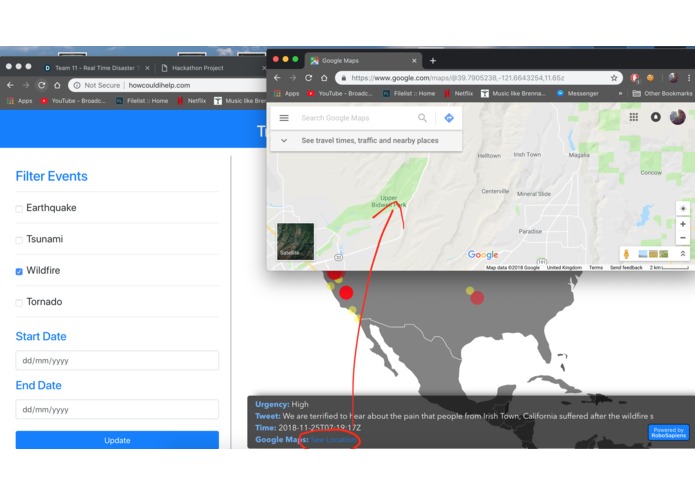
Task: Open Directions in Google Maps
Action: pyautogui.click(x=449, y=118)
